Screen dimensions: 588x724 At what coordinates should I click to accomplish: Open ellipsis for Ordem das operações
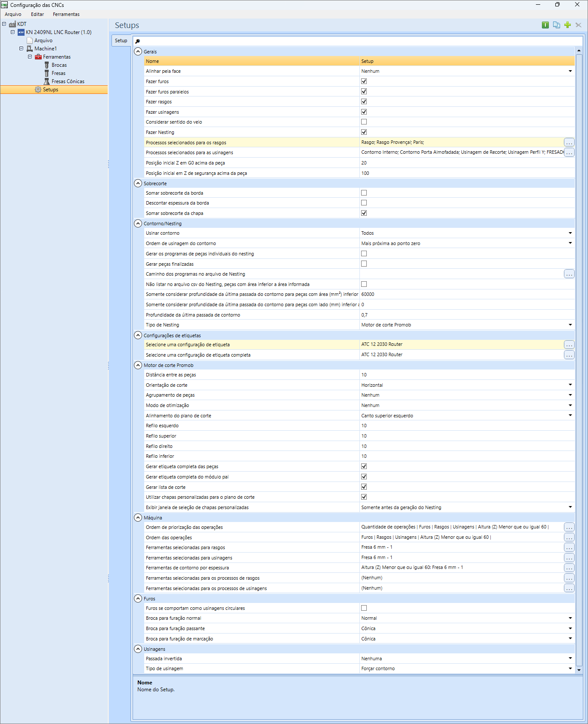click(x=569, y=538)
